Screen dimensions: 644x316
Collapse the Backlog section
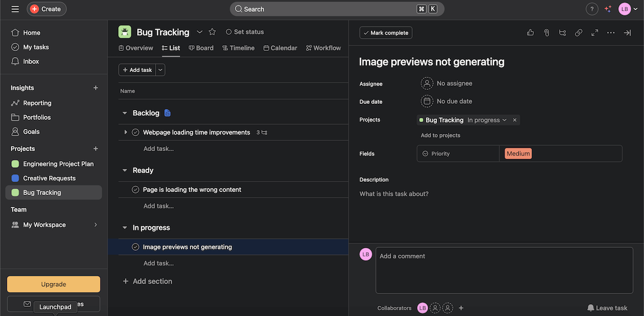[x=125, y=113]
